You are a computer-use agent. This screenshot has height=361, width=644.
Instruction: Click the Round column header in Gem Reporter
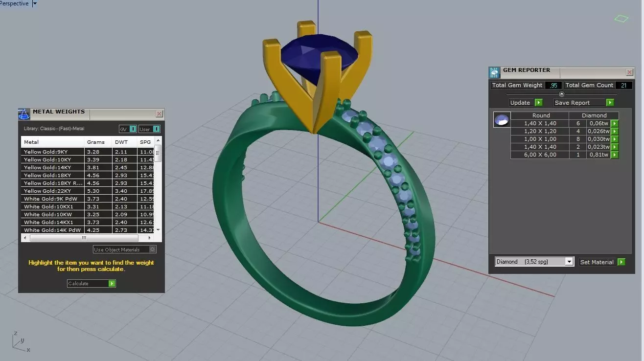point(541,115)
